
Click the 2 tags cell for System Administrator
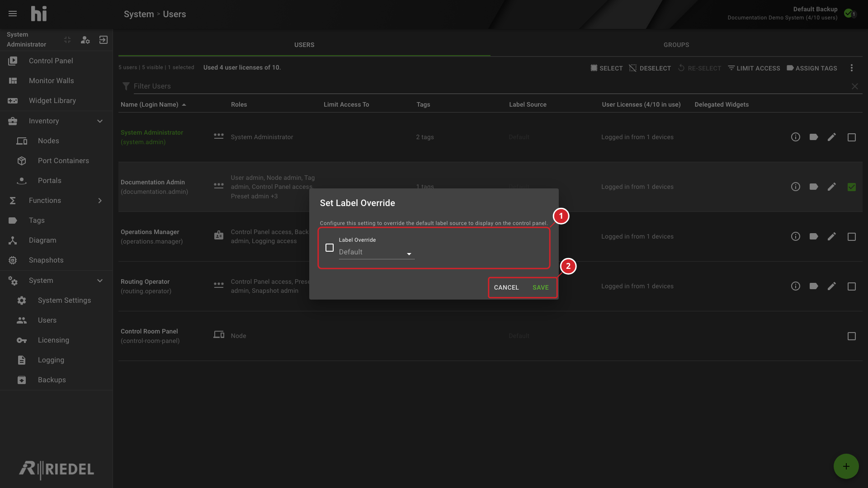pyautogui.click(x=425, y=137)
